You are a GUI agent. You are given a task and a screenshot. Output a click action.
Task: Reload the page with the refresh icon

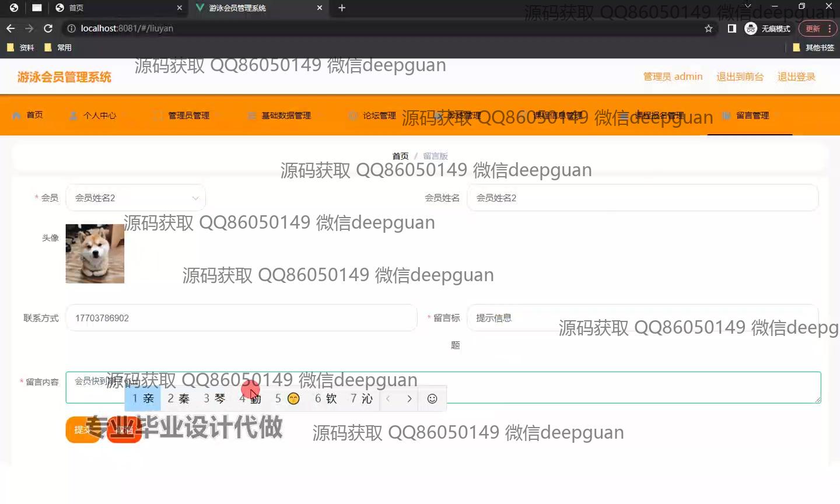[x=48, y=29]
